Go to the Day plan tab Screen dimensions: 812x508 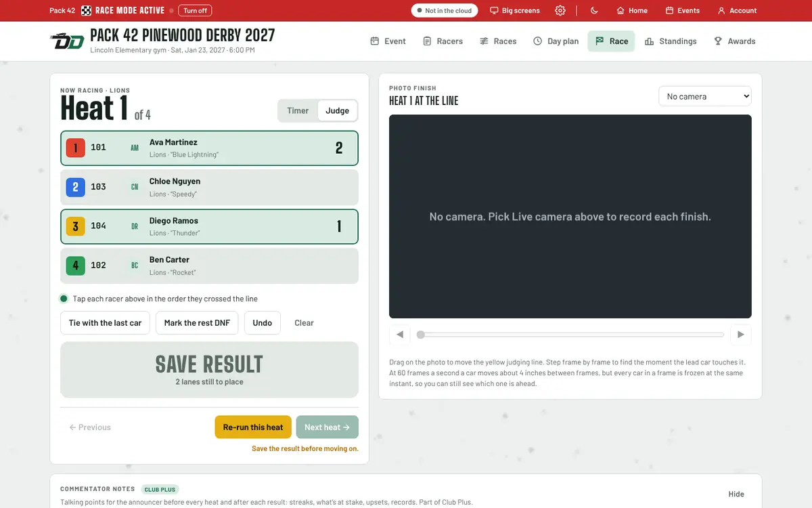click(x=556, y=41)
